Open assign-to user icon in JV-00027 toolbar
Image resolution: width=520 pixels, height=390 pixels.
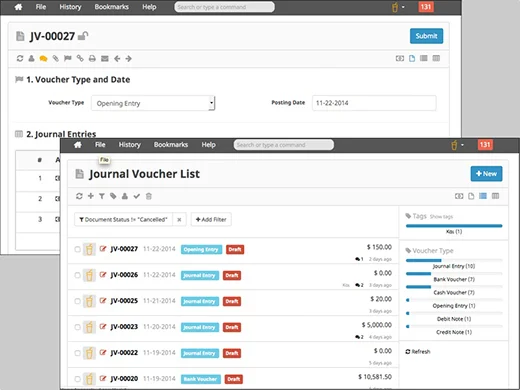[31, 59]
